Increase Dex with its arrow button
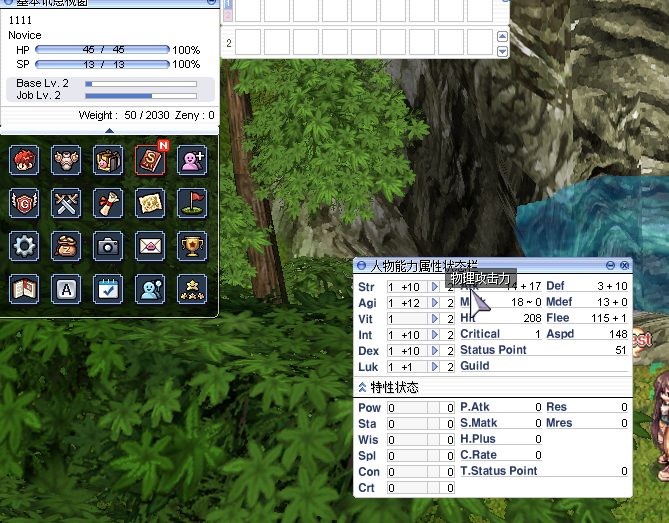 pyautogui.click(x=434, y=351)
